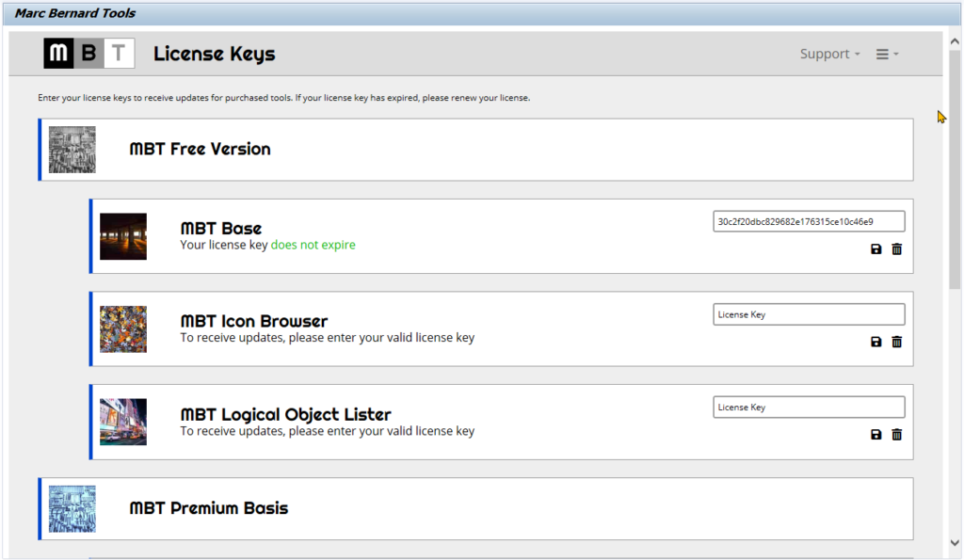Image resolution: width=964 pixels, height=560 pixels.
Task: Save the MBT Icon Browser license key
Action: [x=876, y=342]
